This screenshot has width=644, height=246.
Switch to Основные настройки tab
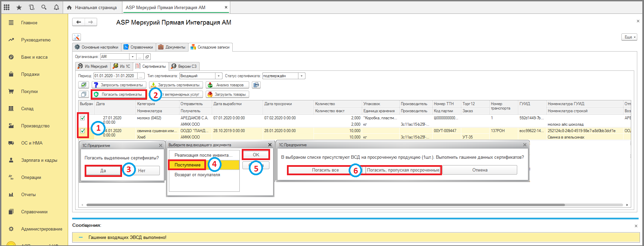coord(96,47)
